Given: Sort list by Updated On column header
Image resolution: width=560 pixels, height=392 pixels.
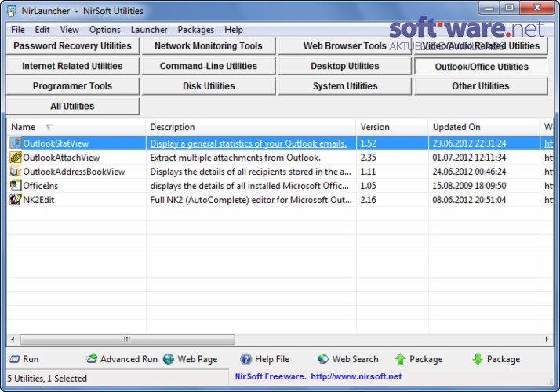Looking at the screenshot, I should pos(484,127).
